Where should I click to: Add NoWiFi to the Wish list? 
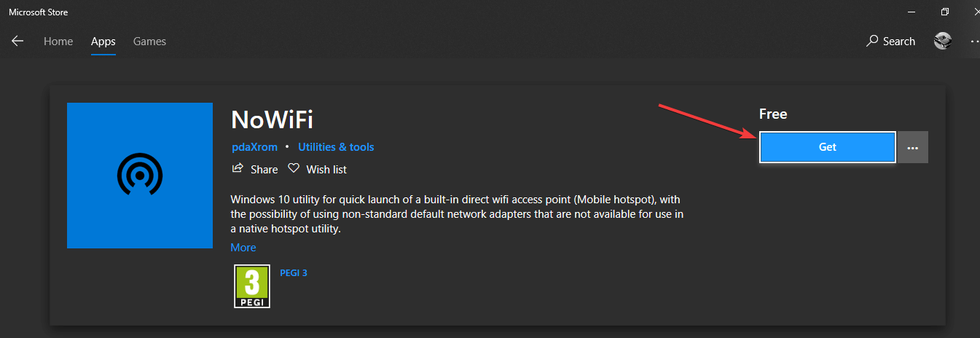tap(317, 169)
